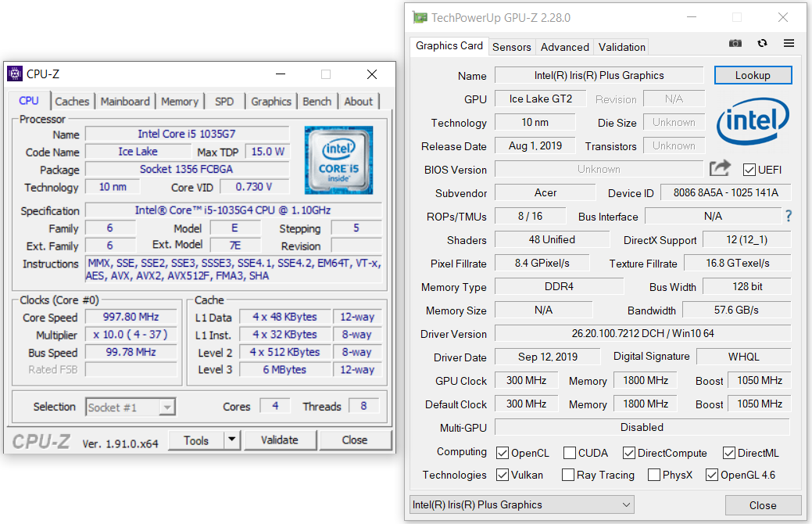The width and height of the screenshot is (812, 524).
Task: Click the Core i5 badge in CPU-Z
Action: (x=338, y=160)
